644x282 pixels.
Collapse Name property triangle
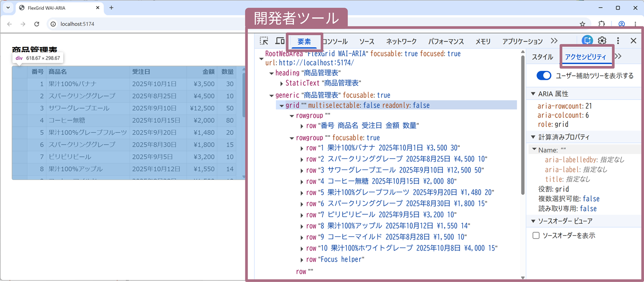point(534,150)
